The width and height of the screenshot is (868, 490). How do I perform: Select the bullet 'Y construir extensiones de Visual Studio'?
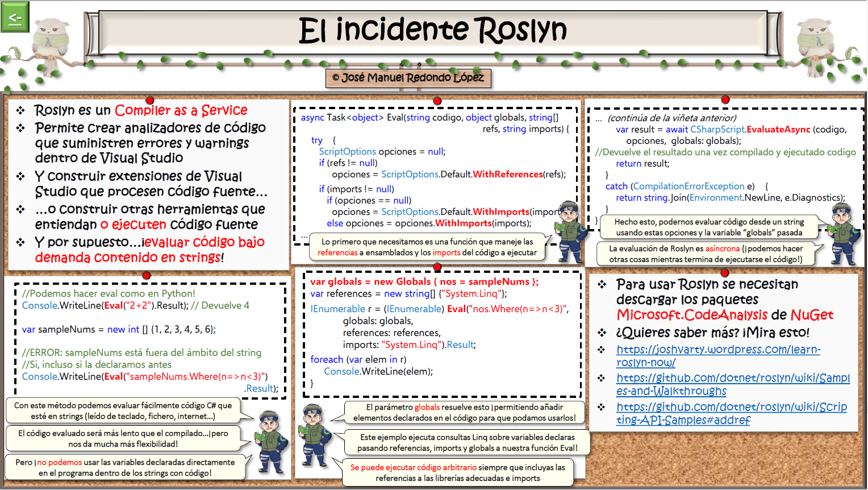tap(151, 184)
